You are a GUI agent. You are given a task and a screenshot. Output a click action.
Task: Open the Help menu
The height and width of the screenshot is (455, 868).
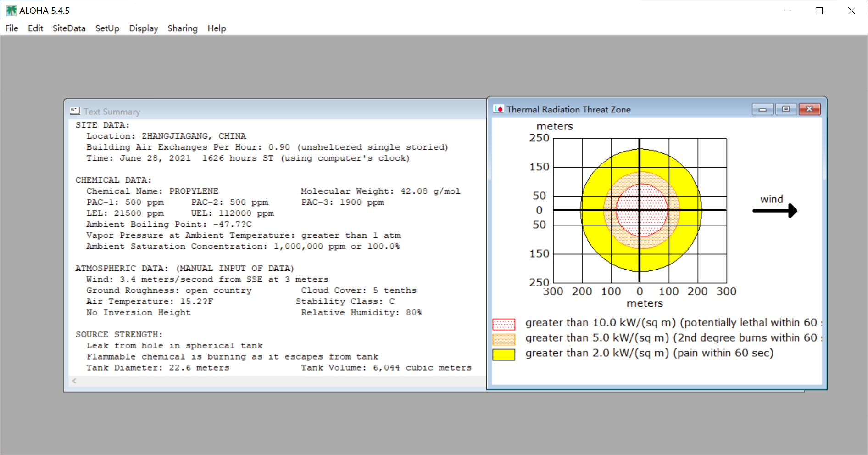(217, 28)
